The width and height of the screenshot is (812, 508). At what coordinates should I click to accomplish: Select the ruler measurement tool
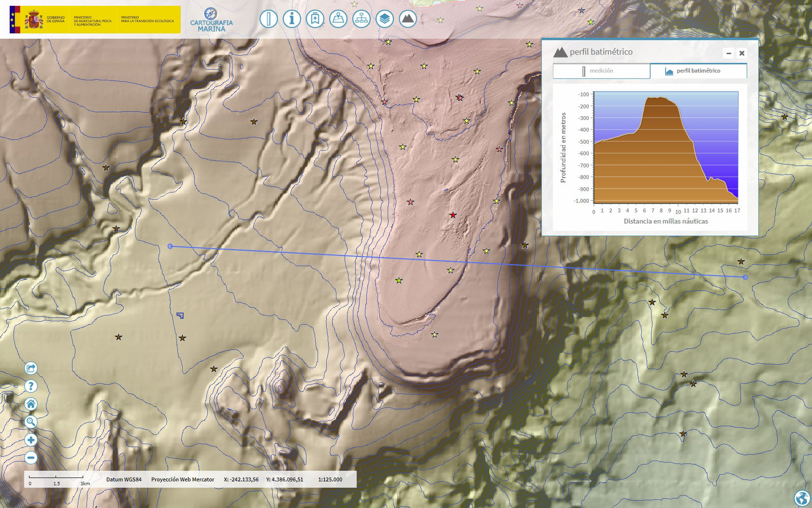268,19
